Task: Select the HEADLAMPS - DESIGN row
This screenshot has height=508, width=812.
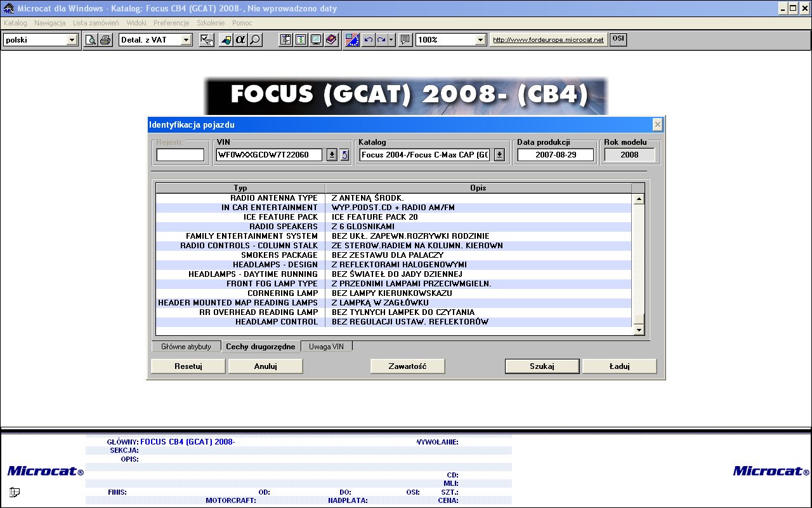Action: [x=394, y=265]
